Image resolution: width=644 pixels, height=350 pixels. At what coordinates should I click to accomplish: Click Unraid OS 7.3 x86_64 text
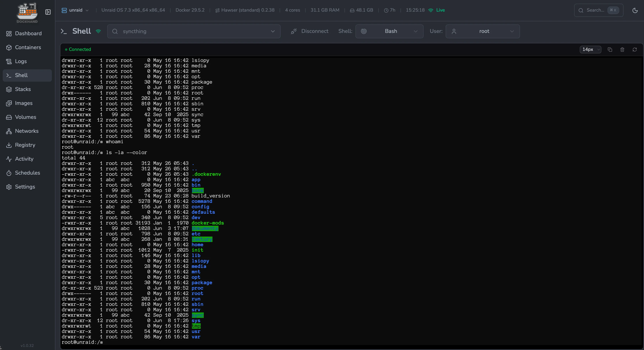pyautogui.click(x=133, y=10)
